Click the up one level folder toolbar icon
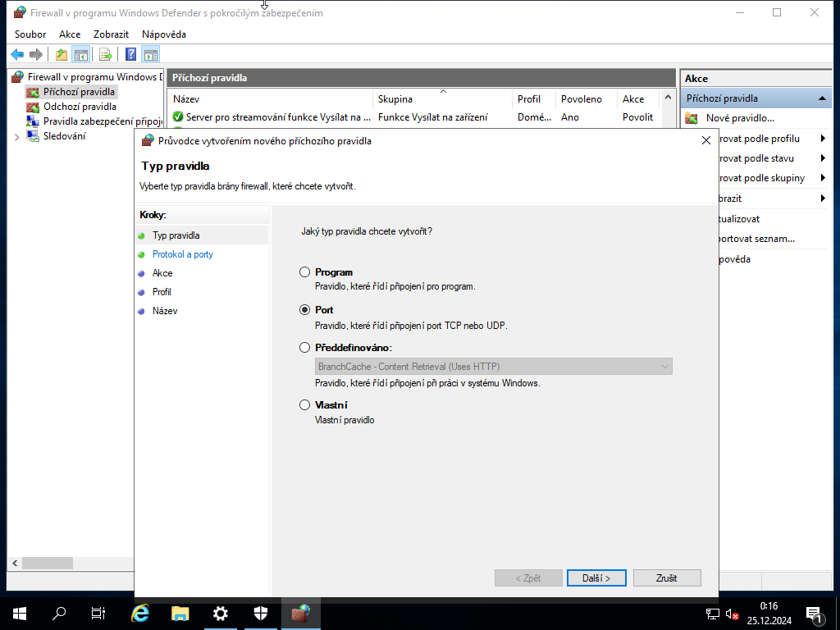 point(61,54)
